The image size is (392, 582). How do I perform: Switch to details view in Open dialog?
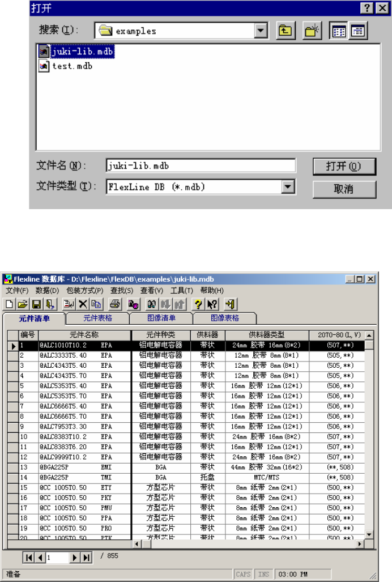(x=358, y=31)
